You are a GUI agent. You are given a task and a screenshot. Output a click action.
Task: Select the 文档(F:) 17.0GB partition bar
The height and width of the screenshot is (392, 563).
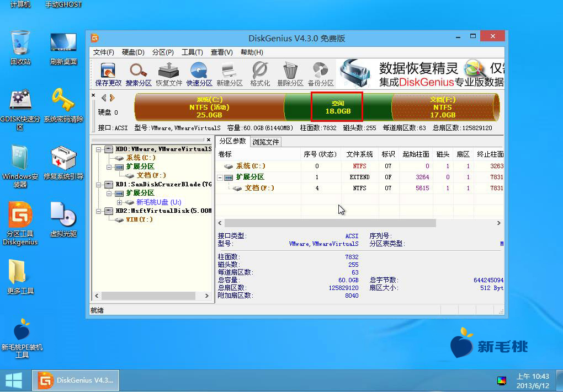point(445,107)
